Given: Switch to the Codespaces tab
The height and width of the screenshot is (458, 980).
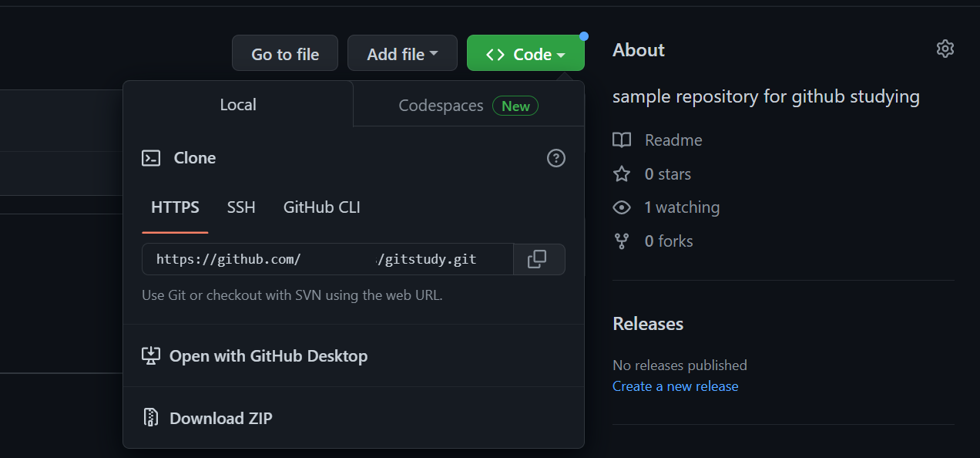Looking at the screenshot, I should coord(468,106).
